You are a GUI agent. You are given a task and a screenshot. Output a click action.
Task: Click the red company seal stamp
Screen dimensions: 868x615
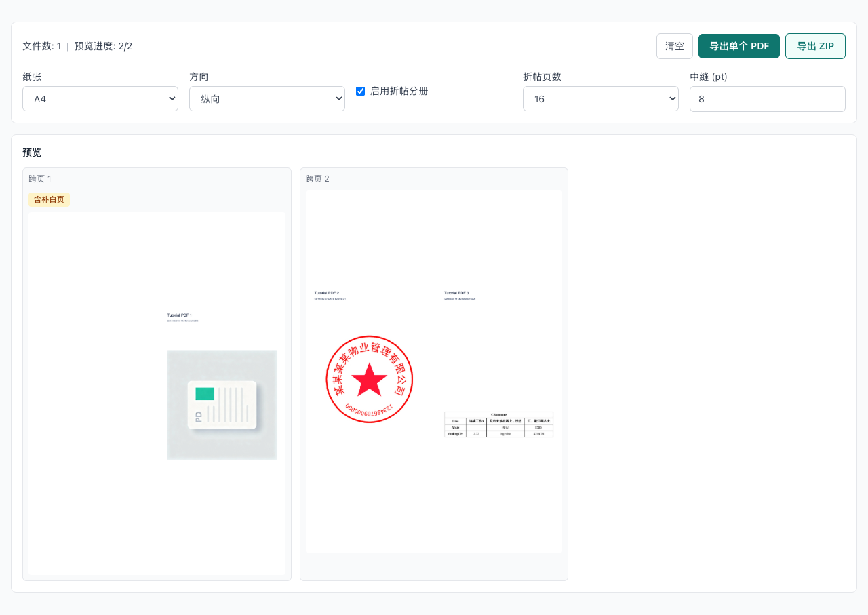pyautogui.click(x=369, y=379)
